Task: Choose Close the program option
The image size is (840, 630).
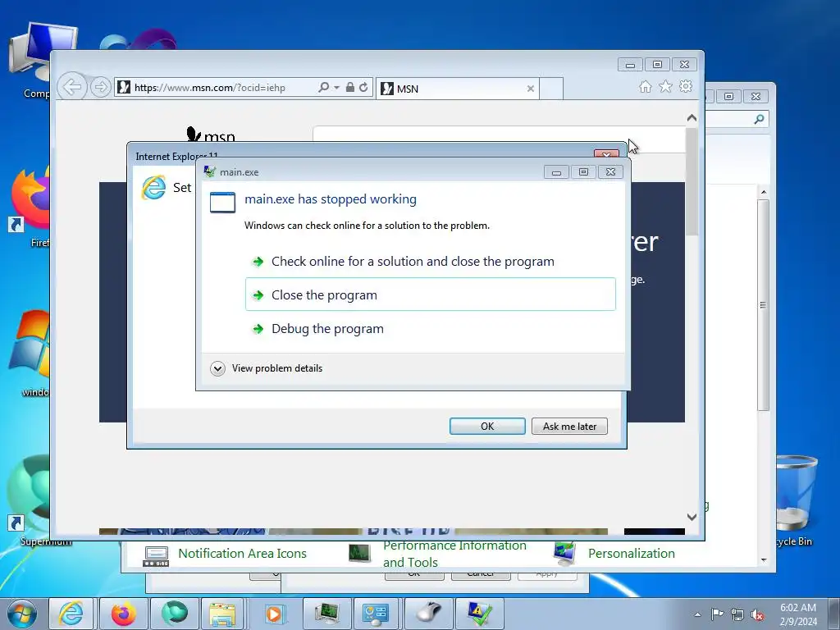Action: [x=430, y=294]
